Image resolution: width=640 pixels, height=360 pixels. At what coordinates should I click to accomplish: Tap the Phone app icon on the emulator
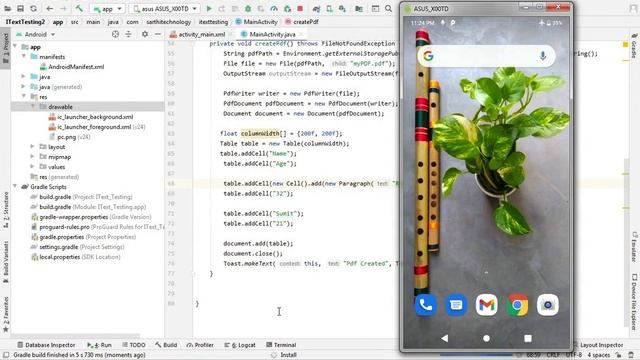pos(426,305)
